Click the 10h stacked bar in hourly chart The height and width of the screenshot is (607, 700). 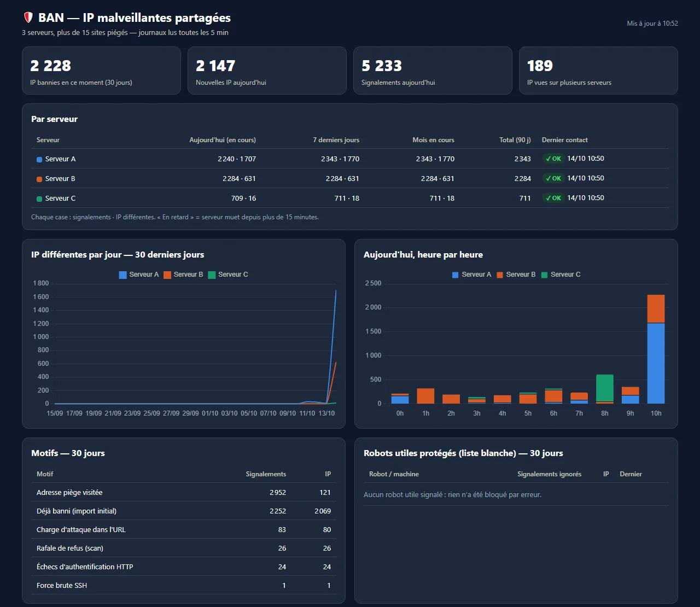(656, 349)
